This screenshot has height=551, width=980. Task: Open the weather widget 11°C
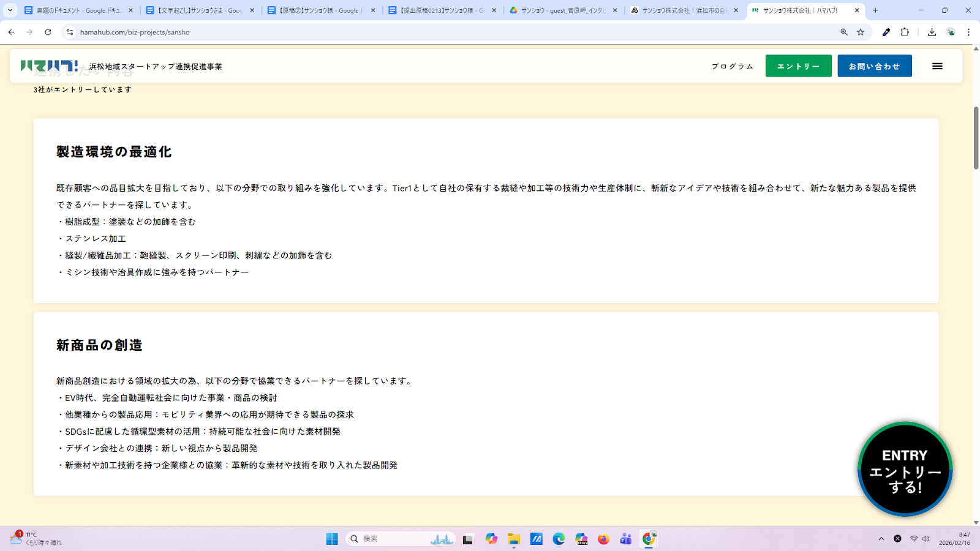tap(36, 539)
